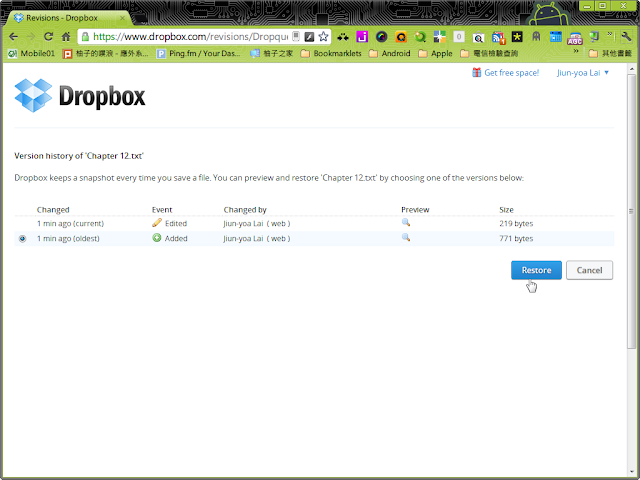This screenshot has height=480, width=640.
Task: Open the orange Q extension icon
Action: coord(401,37)
